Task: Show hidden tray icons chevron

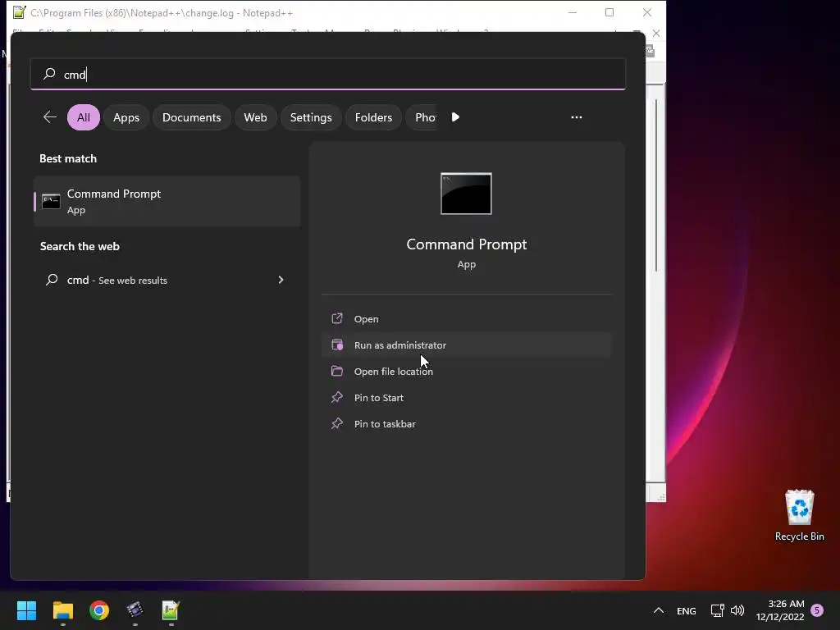Action: [659, 610]
